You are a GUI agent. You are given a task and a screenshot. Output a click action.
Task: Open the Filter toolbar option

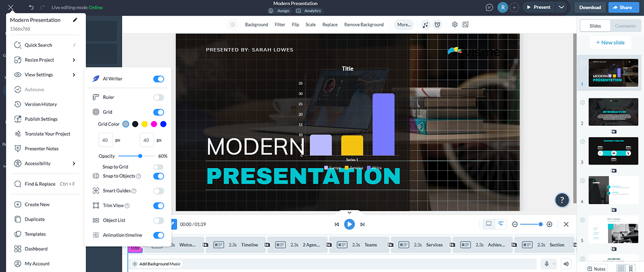click(280, 25)
